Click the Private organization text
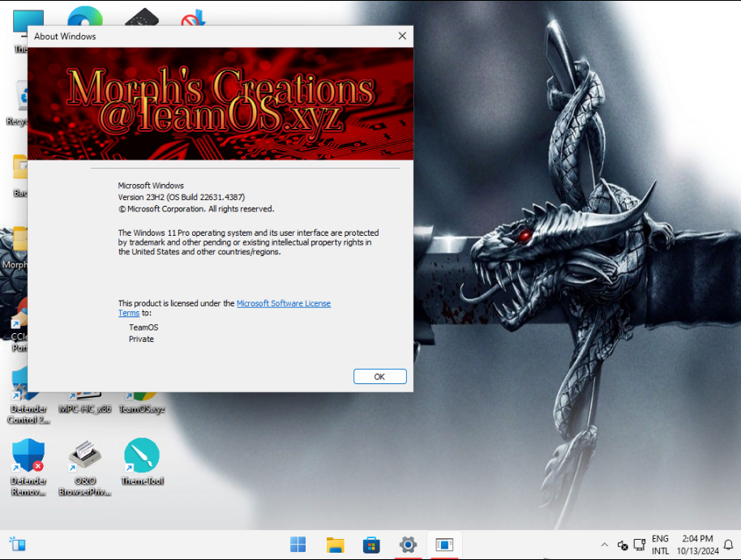Screen dimensions: 741x560 click(141, 339)
